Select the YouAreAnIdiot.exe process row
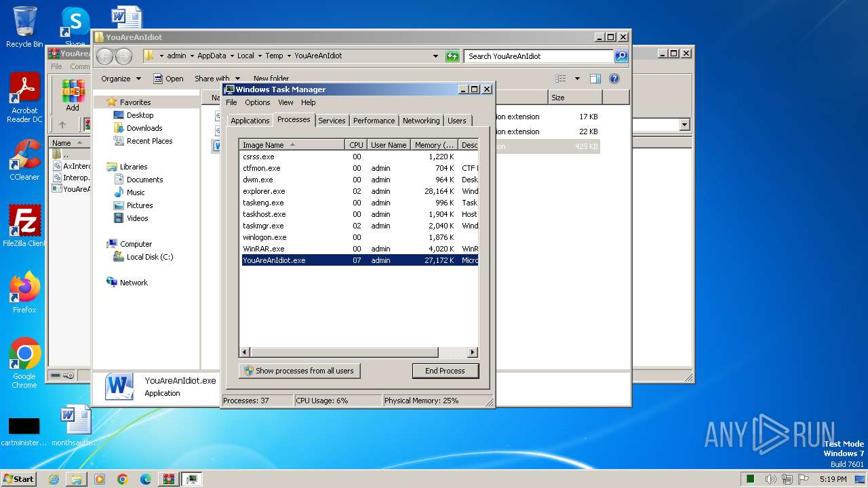 359,260
